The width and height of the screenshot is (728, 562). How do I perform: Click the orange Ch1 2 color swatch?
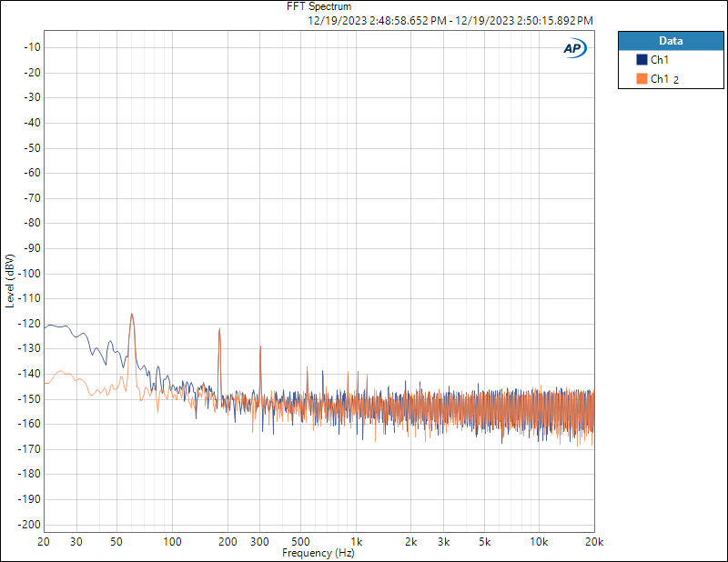click(642, 78)
